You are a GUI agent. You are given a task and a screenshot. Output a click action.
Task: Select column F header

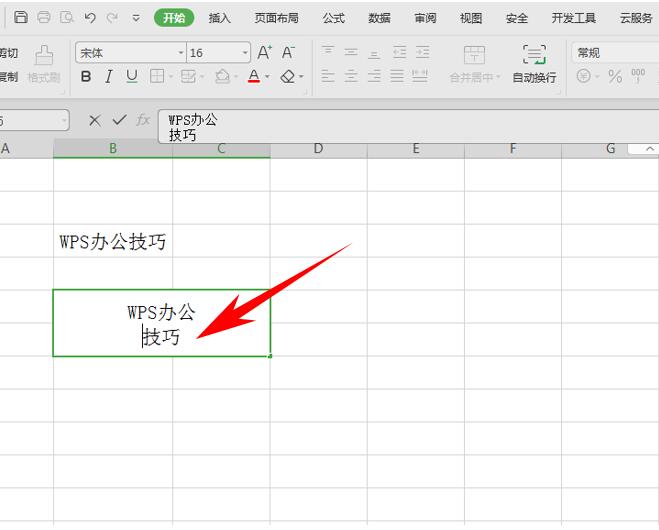click(x=513, y=149)
